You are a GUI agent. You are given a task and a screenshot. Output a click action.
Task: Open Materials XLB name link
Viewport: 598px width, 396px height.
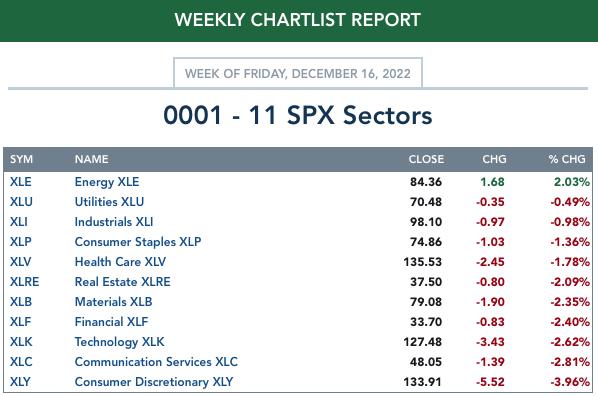point(113,302)
